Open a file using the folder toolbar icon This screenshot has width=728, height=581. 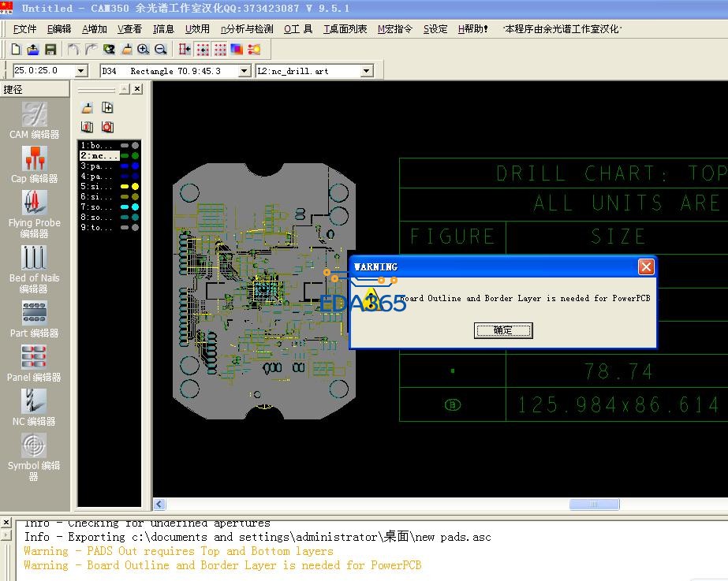(x=33, y=49)
